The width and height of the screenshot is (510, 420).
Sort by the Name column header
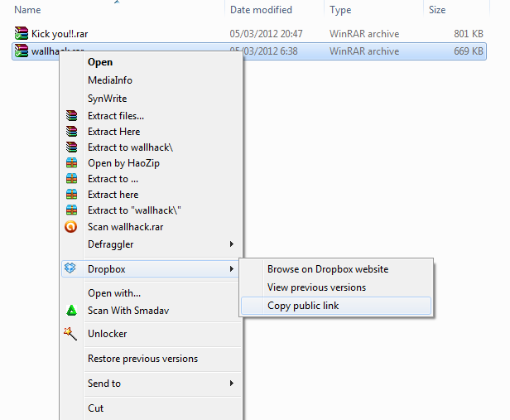[x=27, y=10]
